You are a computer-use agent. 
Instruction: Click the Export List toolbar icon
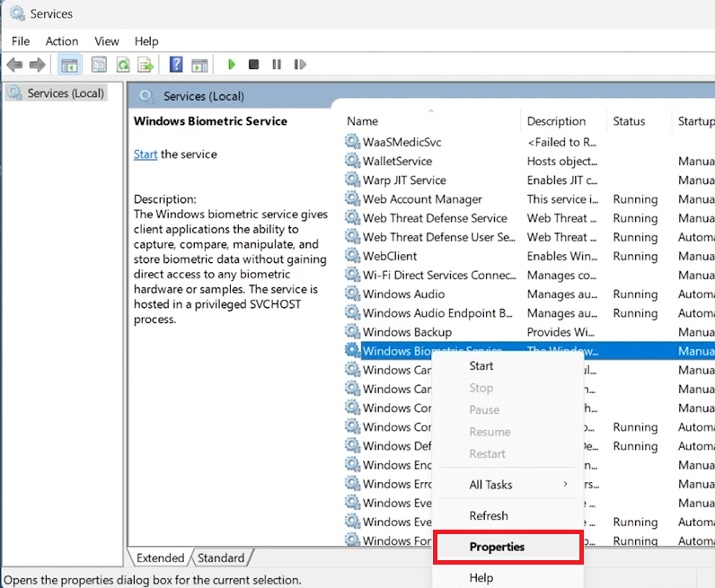(144, 65)
